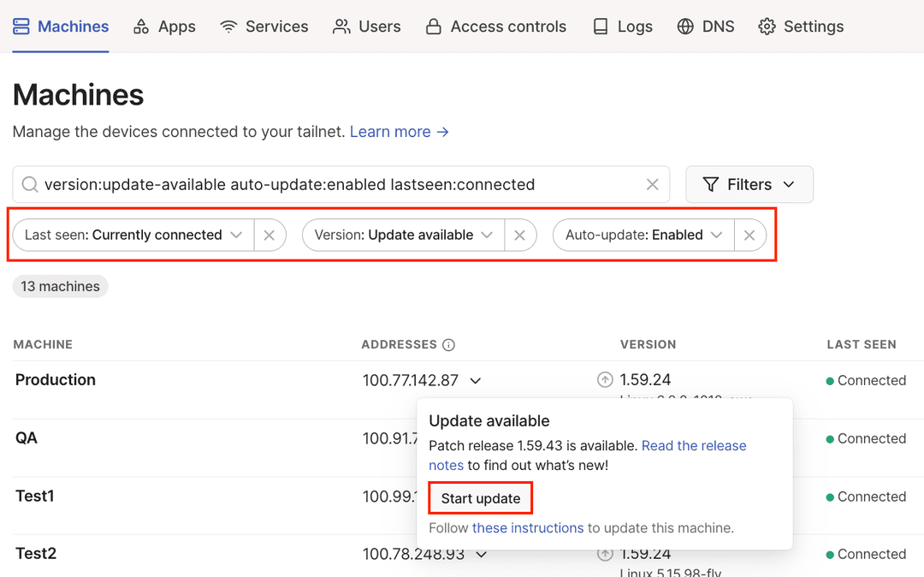Click the info icon beside ADDRESSES header
Viewport: 924px width, 577px height.
click(x=449, y=344)
